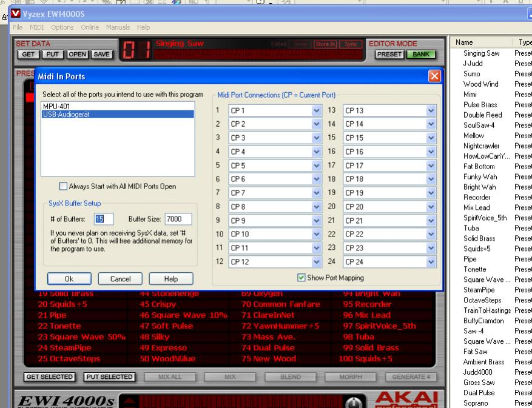Select Funky Wah in the Name list
This screenshot has width=532, height=408.
(480, 176)
